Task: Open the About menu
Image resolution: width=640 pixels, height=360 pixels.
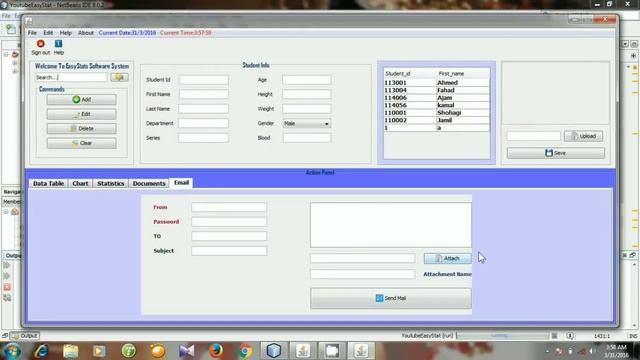Action: 86,33
